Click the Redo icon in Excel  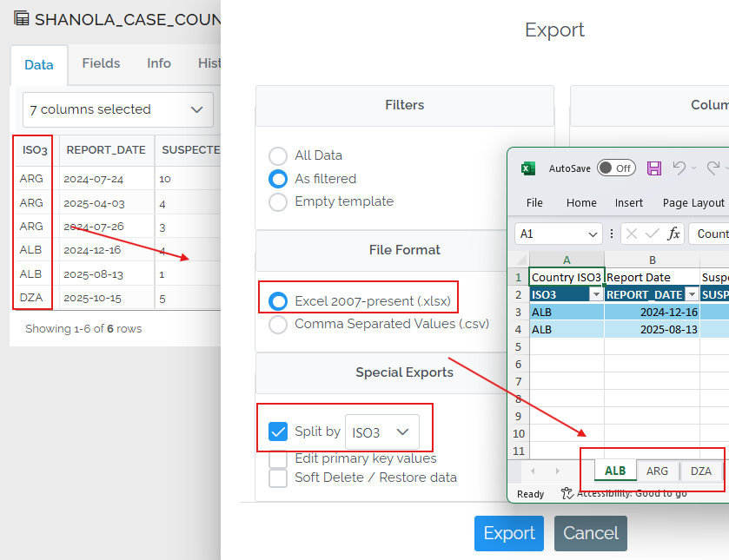712,168
